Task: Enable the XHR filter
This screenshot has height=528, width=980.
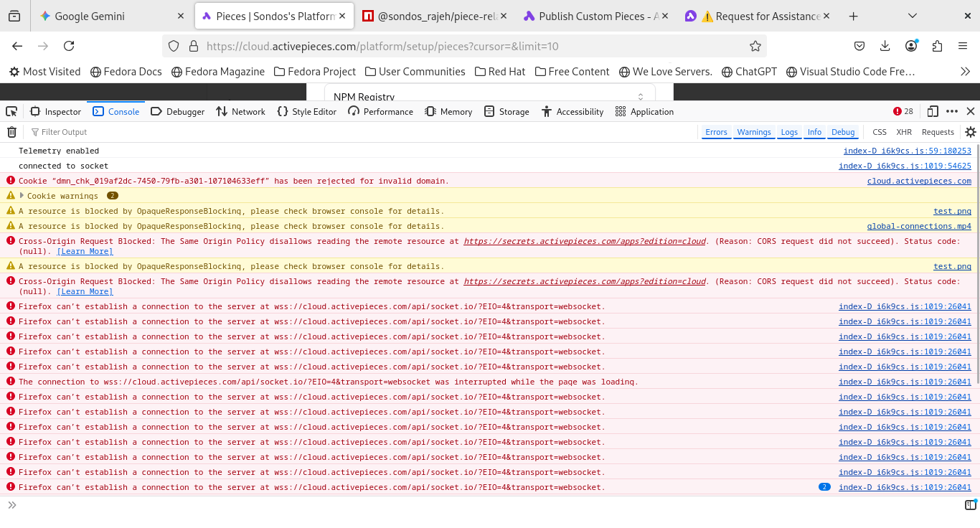Action: pyautogui.click(x=904, y=132)
